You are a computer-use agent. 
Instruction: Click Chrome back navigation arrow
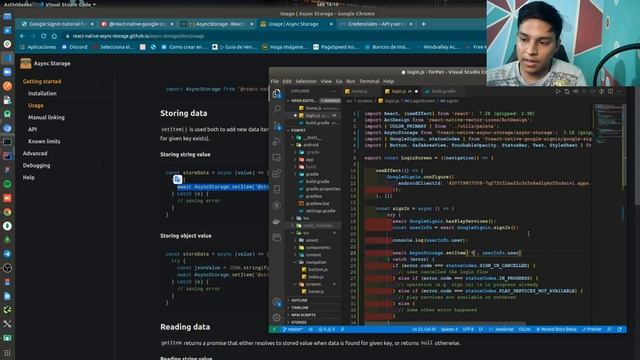coord(22,36)
